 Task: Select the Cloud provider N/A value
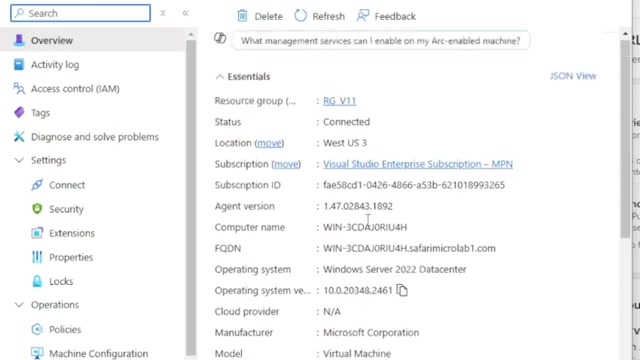pos(332,311)
